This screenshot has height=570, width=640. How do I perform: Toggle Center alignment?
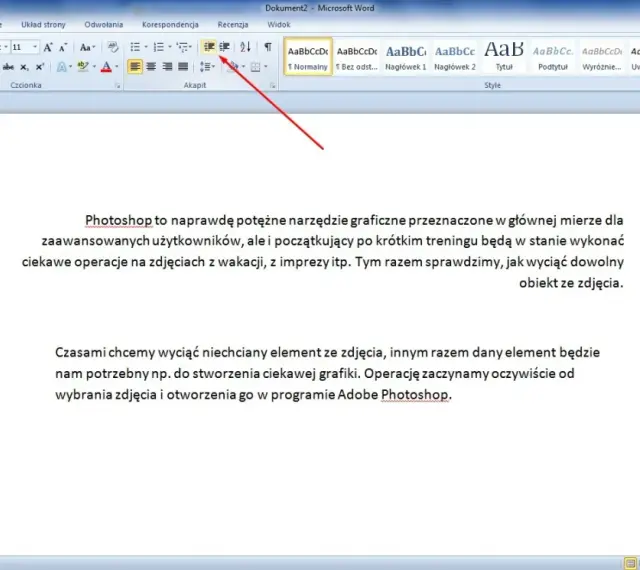151,67
